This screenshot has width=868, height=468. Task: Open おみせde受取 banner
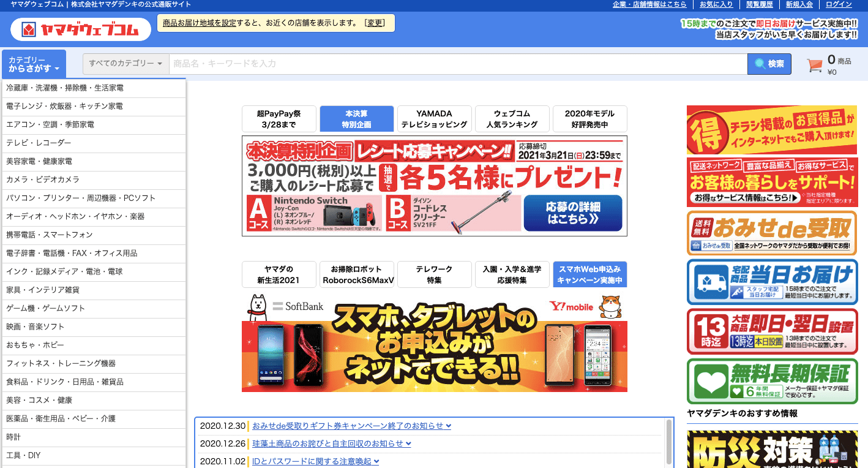point(772,233)
